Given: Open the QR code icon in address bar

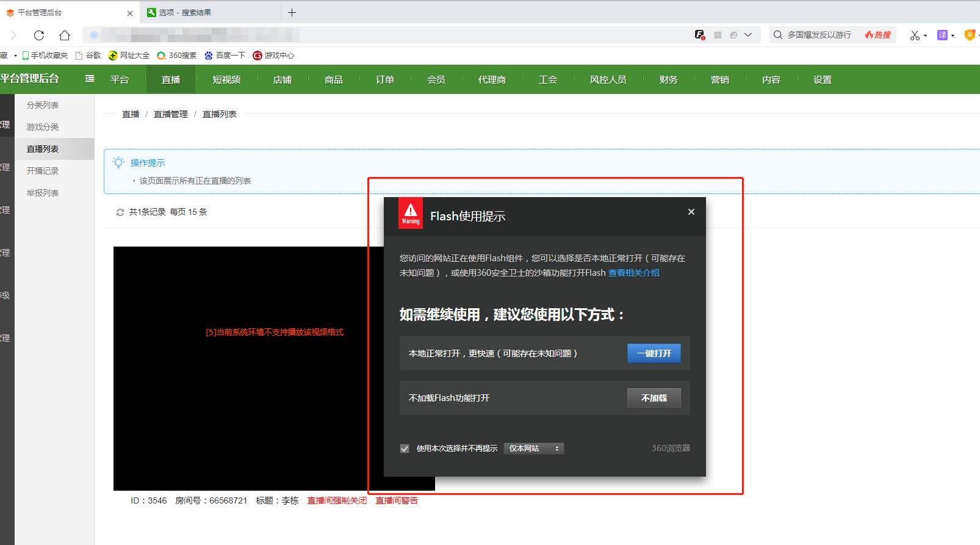Looking at the screenshot, I should (x=718, y=35).
